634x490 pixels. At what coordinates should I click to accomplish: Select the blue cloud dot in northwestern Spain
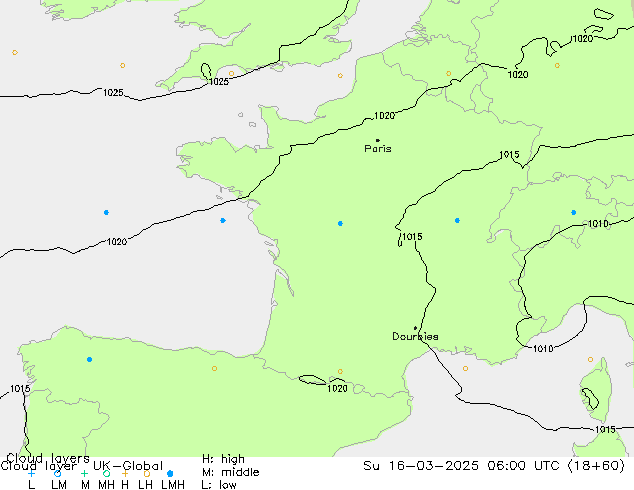pyautogui.click(x=89, y=359)
